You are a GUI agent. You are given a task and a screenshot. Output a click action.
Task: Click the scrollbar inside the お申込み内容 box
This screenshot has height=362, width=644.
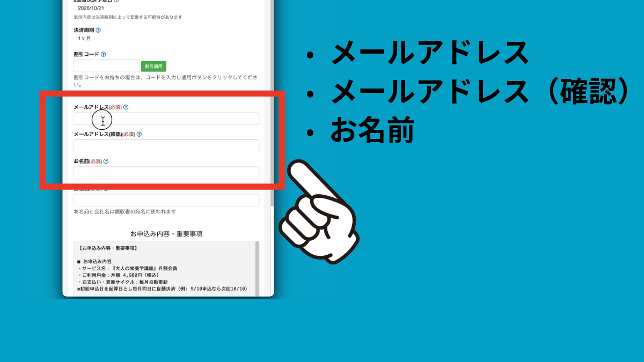coord(257,268)
